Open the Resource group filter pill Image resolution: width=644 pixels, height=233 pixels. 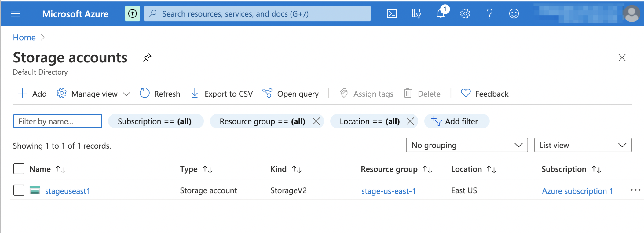point(262,121)
